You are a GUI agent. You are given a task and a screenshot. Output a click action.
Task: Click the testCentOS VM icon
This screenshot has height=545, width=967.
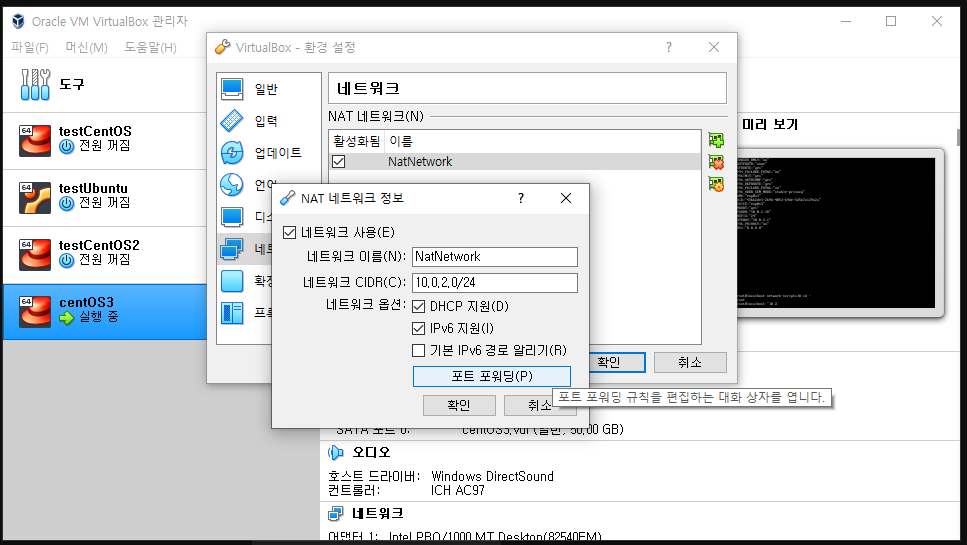(x=35, y=141)
